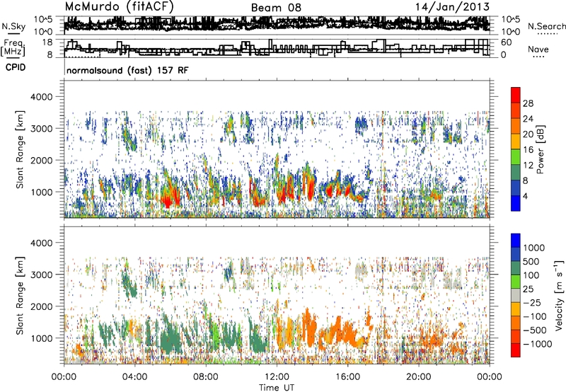Pick the bright blue bottom segment of Power colorbar
The height and width of the screenshot is (392, 566).
[x=516, y=203]
